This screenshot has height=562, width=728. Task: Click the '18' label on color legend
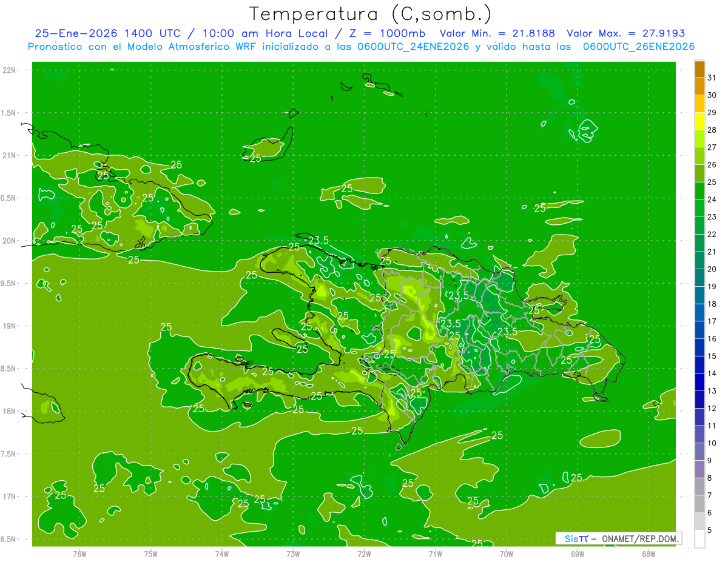(x=712, y=304)
